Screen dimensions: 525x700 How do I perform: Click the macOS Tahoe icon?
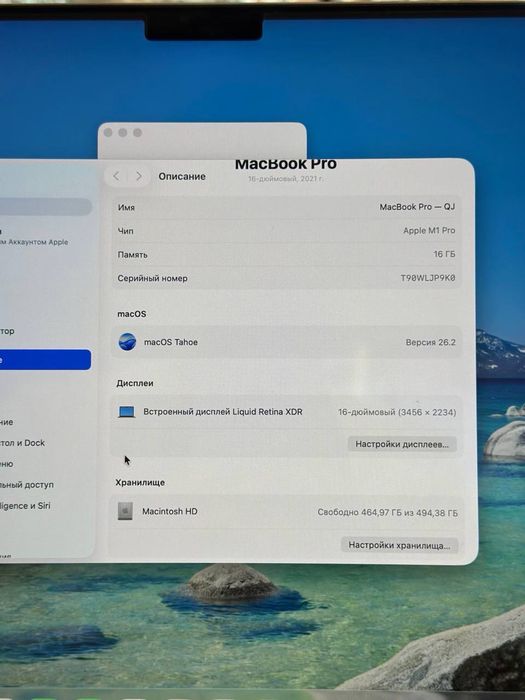(x=127, y=342)
